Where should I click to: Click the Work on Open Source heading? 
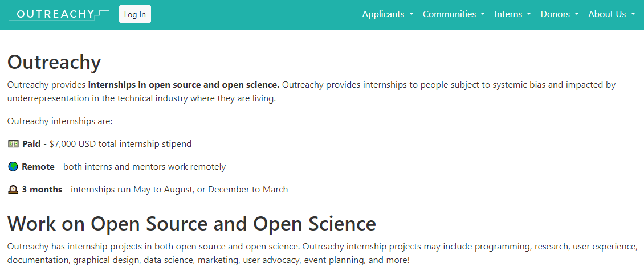click(191, 223)
